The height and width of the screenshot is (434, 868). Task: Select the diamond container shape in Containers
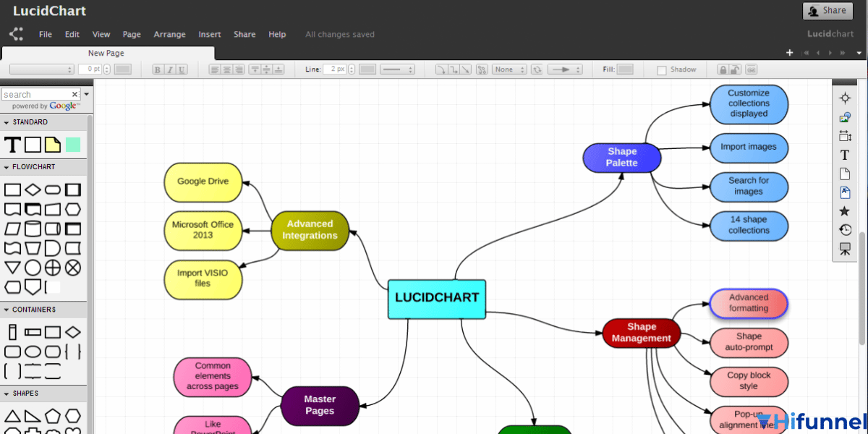point(73,332)
